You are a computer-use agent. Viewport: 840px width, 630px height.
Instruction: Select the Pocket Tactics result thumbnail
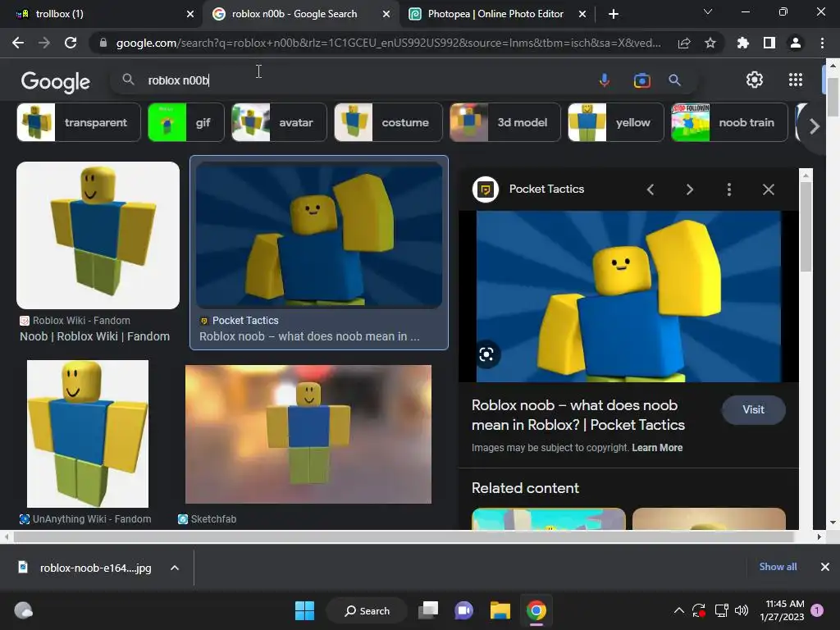pyautogui.click(x=319, y=235)
